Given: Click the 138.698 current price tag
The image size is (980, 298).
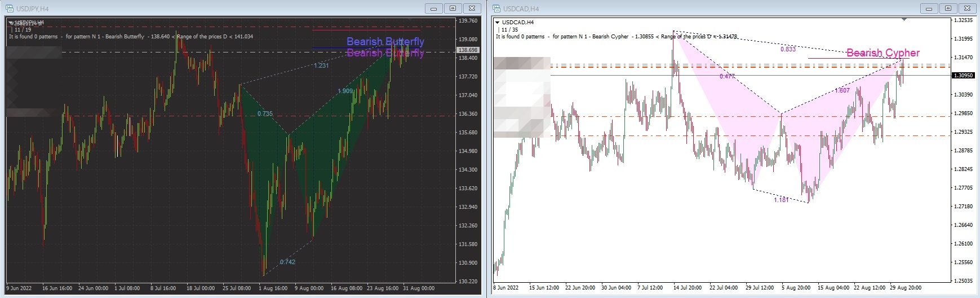Looking at the screenshot, I should pos(468,50).
